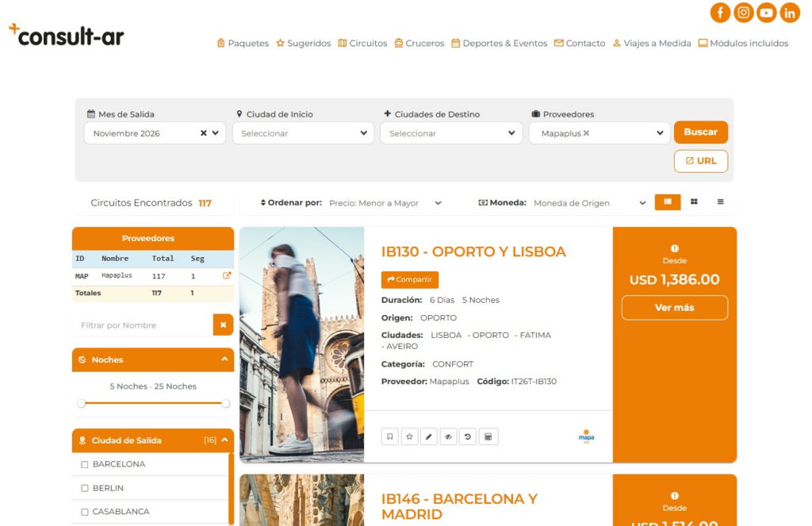Screen dimensions: 812x526
Task: Click Ver más for IB130 circuit
Action: [x=674, y=308]
